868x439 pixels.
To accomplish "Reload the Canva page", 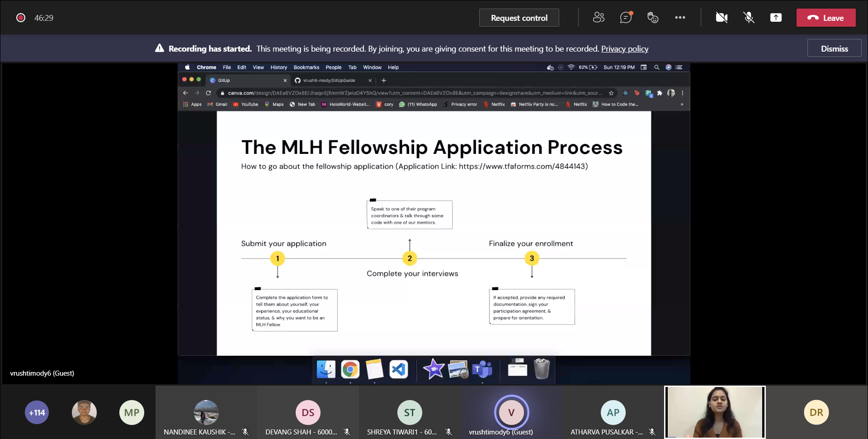I will click(x=208, y=93).
